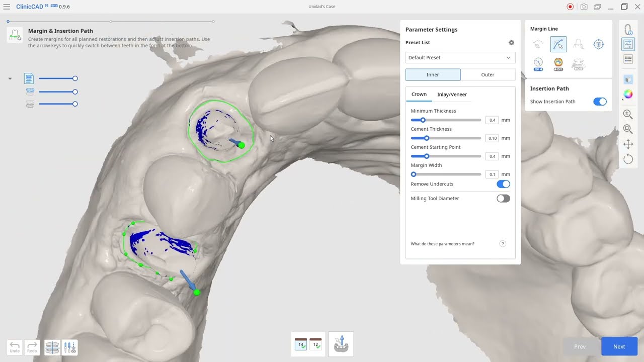Disable the Remove Undercuts switch
644x362 pixels.
(503, 184)
